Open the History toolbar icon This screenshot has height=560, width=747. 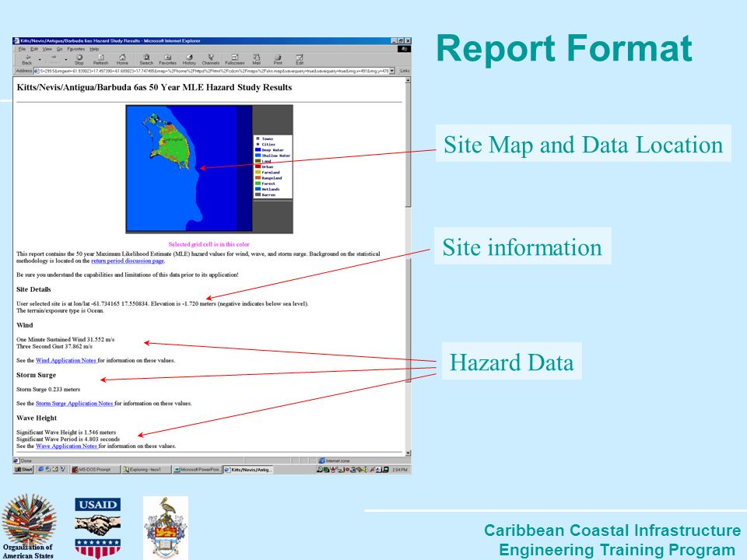[x=189, y=60]
